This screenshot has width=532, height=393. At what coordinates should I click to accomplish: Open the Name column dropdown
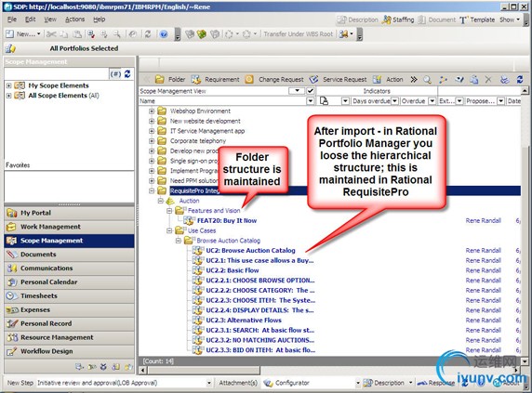click(x=310, y=101)
